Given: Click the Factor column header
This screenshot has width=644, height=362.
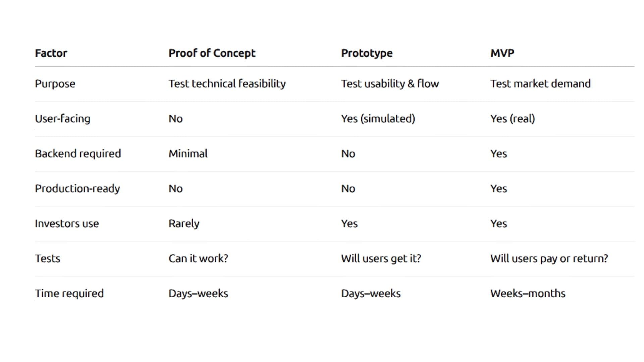Looking at the screenshot, I should point(51,53).
